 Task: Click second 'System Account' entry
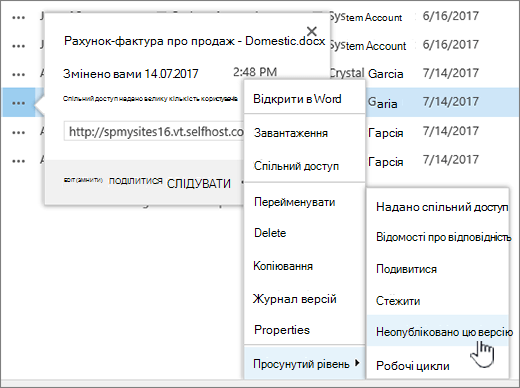click(368, 46)
